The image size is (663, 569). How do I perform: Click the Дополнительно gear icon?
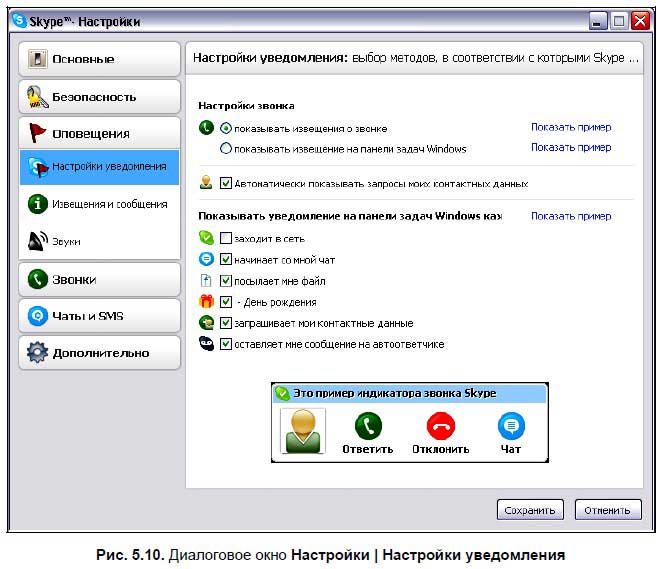click(38, 353)
